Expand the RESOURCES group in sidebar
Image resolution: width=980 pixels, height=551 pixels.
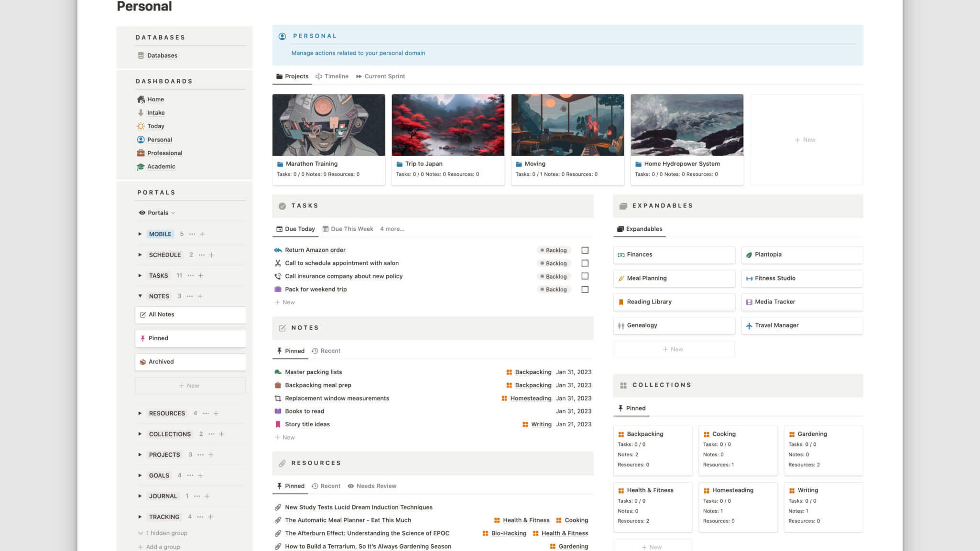click(x=140, y=413)
